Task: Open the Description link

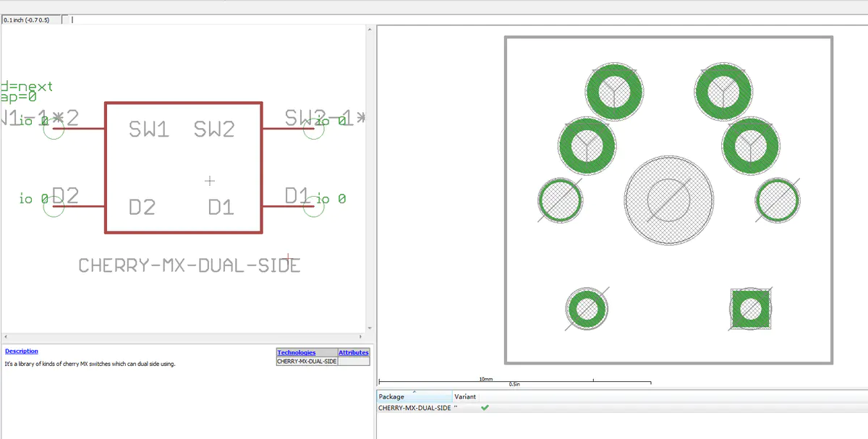Action: [x=22, y=351]
